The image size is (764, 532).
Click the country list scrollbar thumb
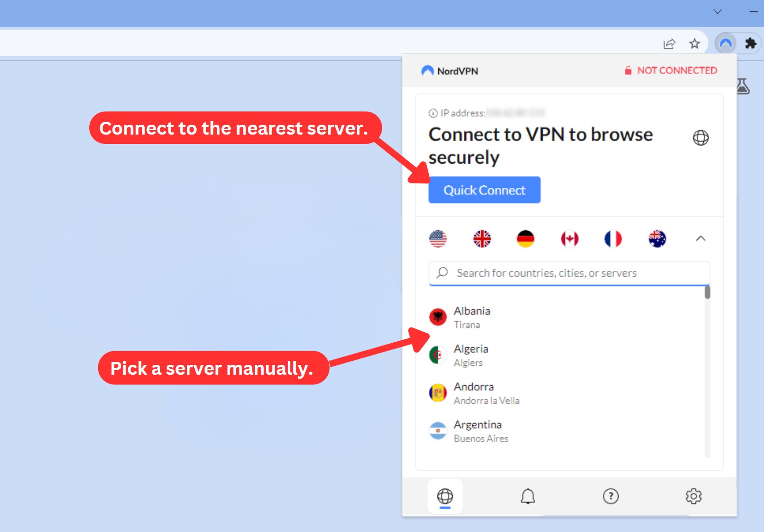coord(708,292)
